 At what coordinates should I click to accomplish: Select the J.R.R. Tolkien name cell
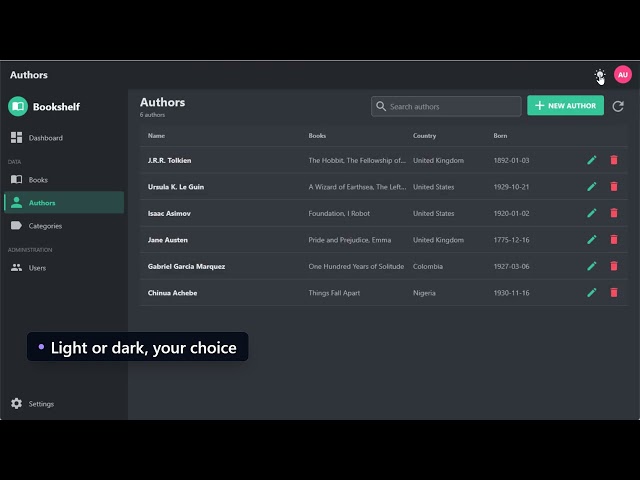tap(169, 160)
